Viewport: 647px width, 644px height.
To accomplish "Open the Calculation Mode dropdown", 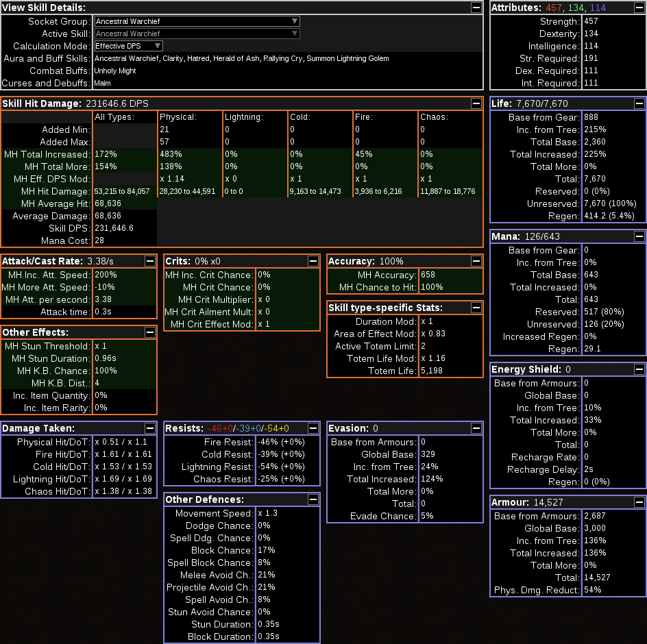I will tap(128, 46).
